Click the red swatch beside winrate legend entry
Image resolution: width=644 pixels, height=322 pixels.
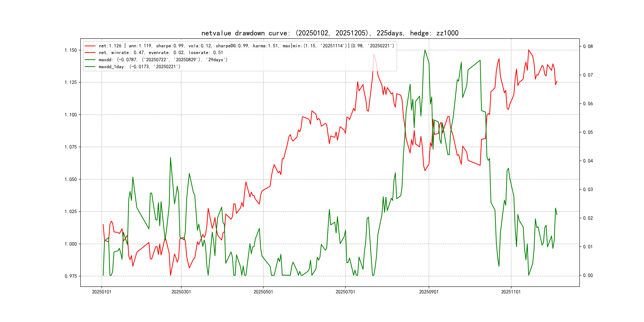coord(90,53)
